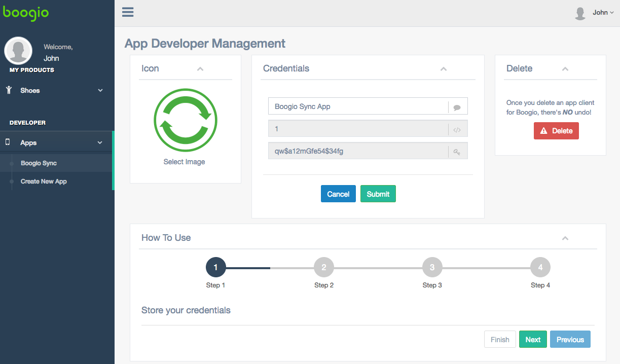Collapse the Delete panel chevron
Viewport: 620px width, 364px height.
[565, 69]
